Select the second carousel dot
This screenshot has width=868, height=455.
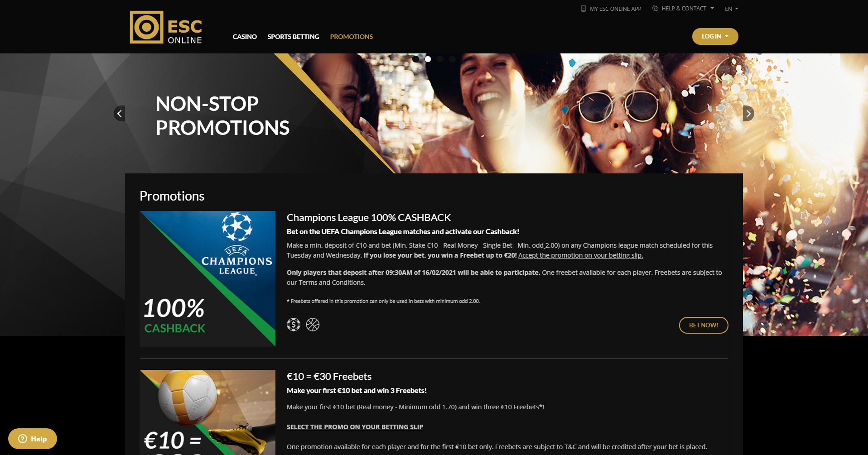point(428,59)
